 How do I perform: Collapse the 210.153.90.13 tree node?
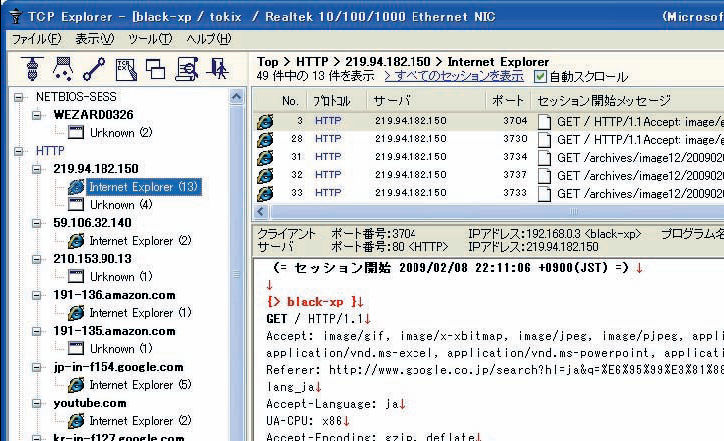click(36, 259)
